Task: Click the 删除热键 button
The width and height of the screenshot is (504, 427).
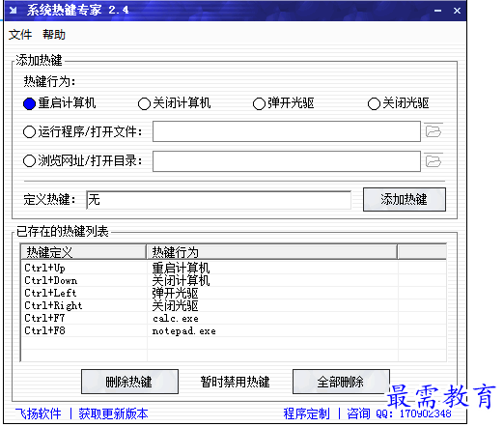Action: click(129, 382)
